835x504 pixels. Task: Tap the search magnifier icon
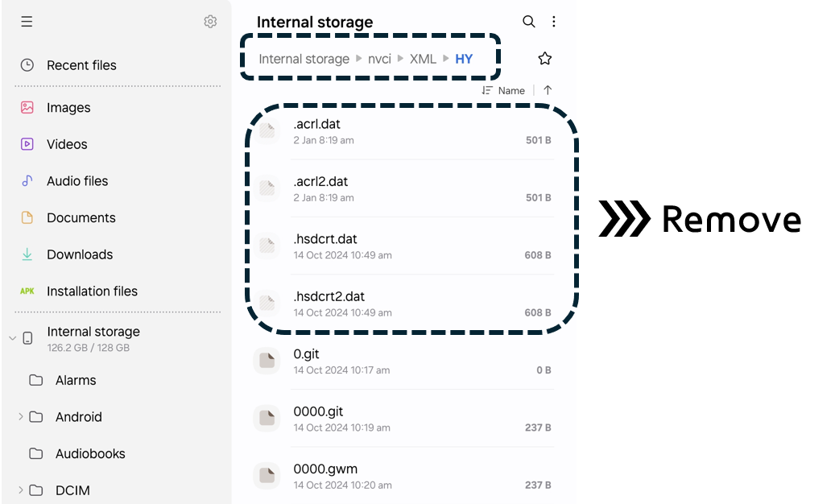click(x=528, y=21)
